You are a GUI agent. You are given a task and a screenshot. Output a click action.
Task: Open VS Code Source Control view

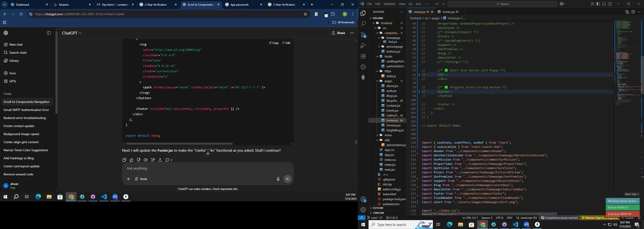pos(363,35)
